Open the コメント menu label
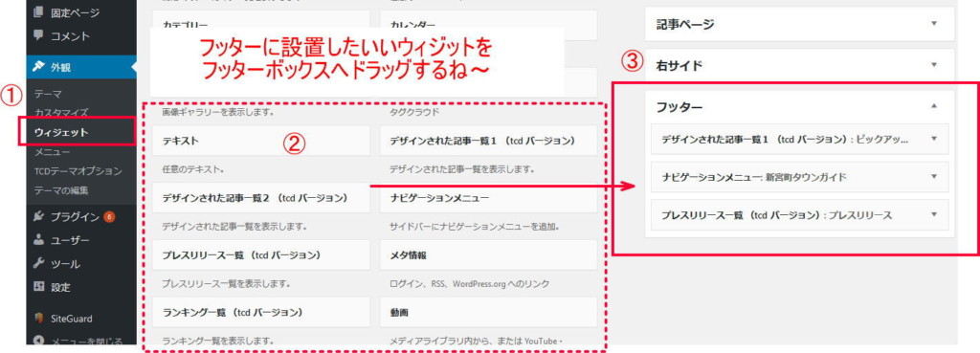The width and height of the screenshot is (980, 353). (70, 36)
